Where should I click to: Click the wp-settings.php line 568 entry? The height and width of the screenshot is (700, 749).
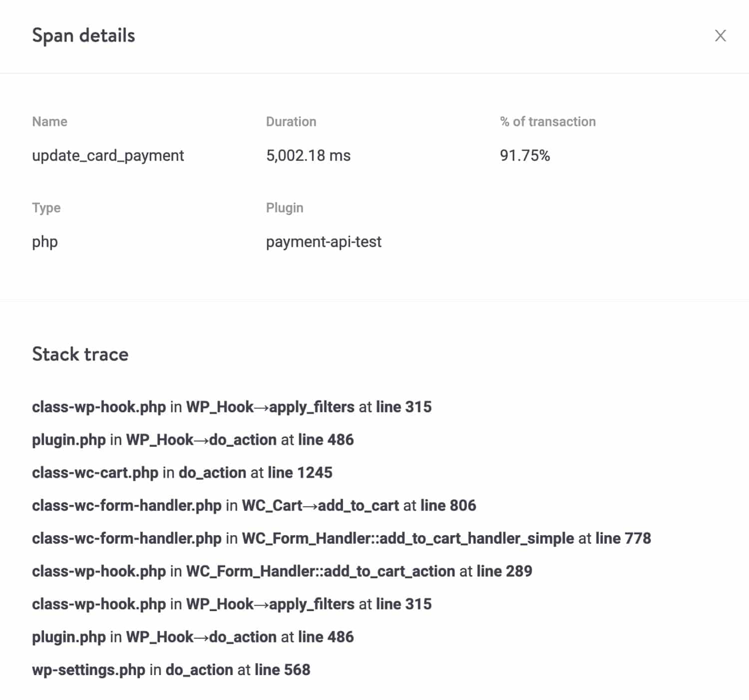click(x=171, y=670)
